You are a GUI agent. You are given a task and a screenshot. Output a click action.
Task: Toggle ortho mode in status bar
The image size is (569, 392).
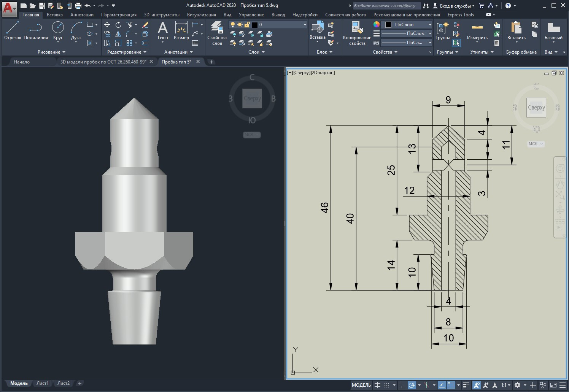point(402,385)
